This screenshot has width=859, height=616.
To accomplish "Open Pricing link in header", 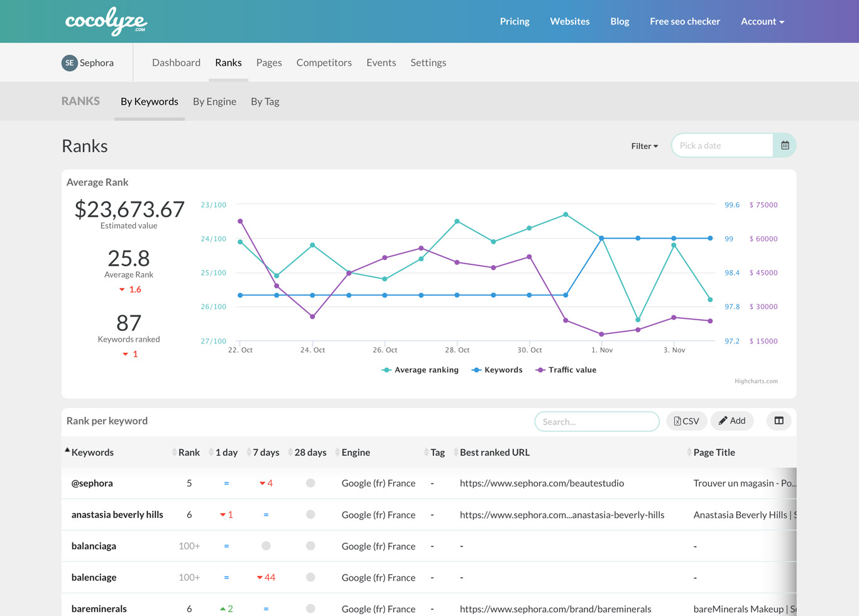I will (515, 21).
